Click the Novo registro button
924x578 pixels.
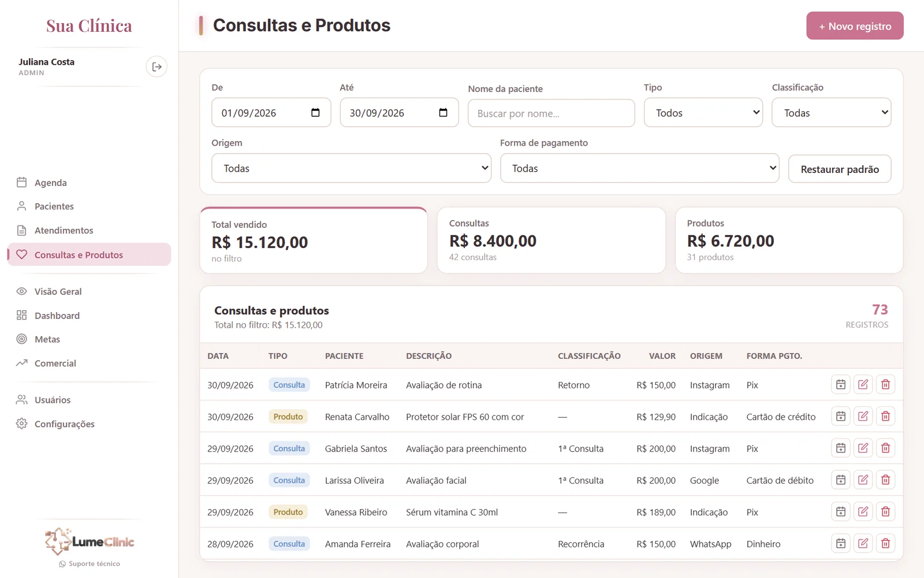[x=855, y=26]
